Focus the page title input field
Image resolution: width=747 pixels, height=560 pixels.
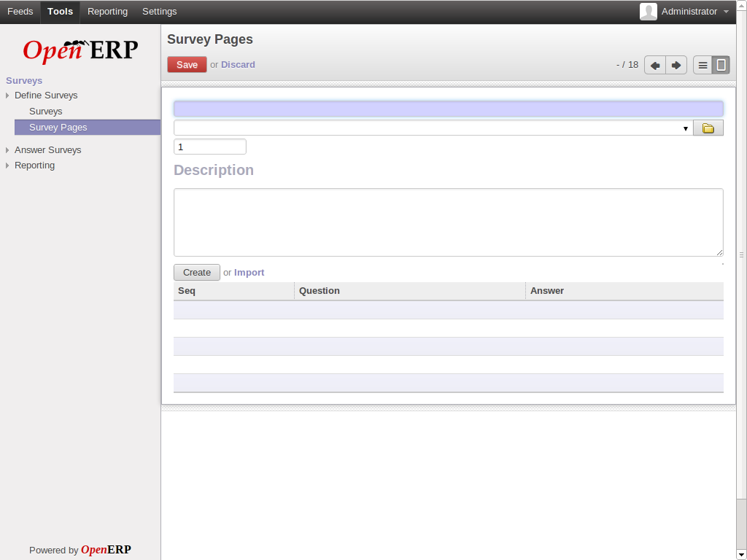click(x=448, y=109)
